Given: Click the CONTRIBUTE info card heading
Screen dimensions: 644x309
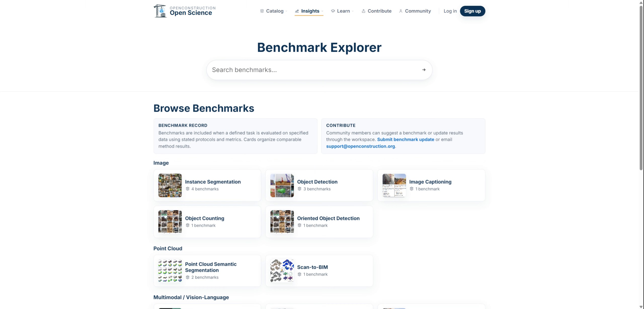Looking at the screenshot, I should [341, 125].
